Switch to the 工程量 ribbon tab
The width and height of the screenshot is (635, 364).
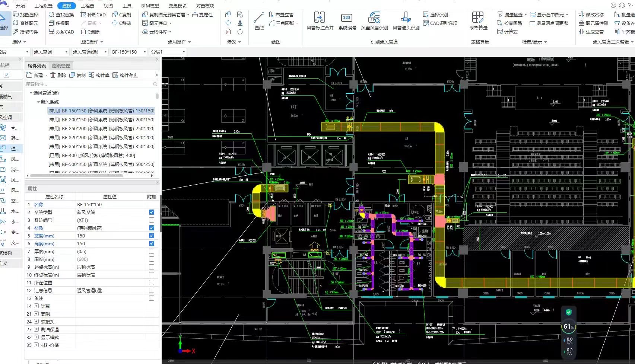pos(88,6)
